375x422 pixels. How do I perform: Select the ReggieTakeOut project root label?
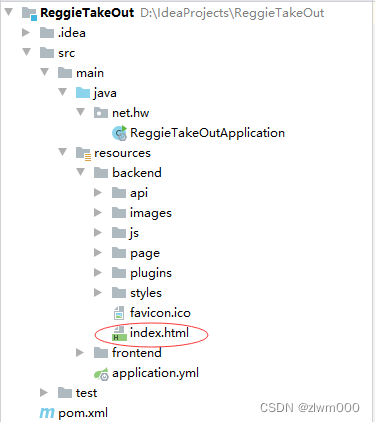pos(87,13)
